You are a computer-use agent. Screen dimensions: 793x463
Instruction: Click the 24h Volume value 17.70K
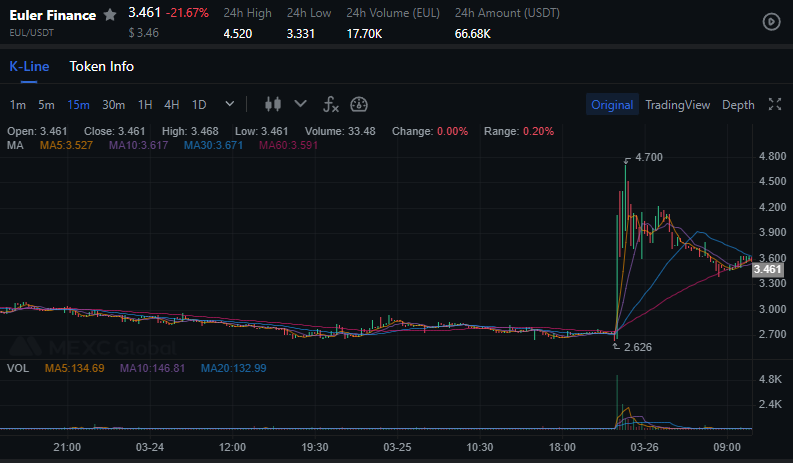[x=364, y=34]
